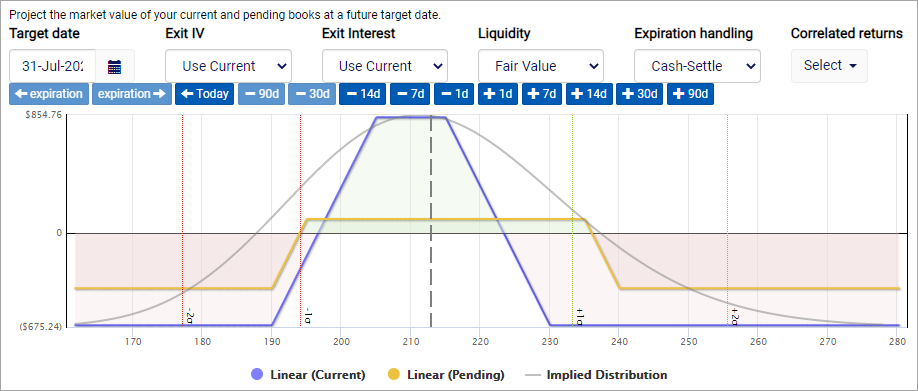Advance target date by 14 days
Viewport: 918px width, 391px height.
point(589,94)
